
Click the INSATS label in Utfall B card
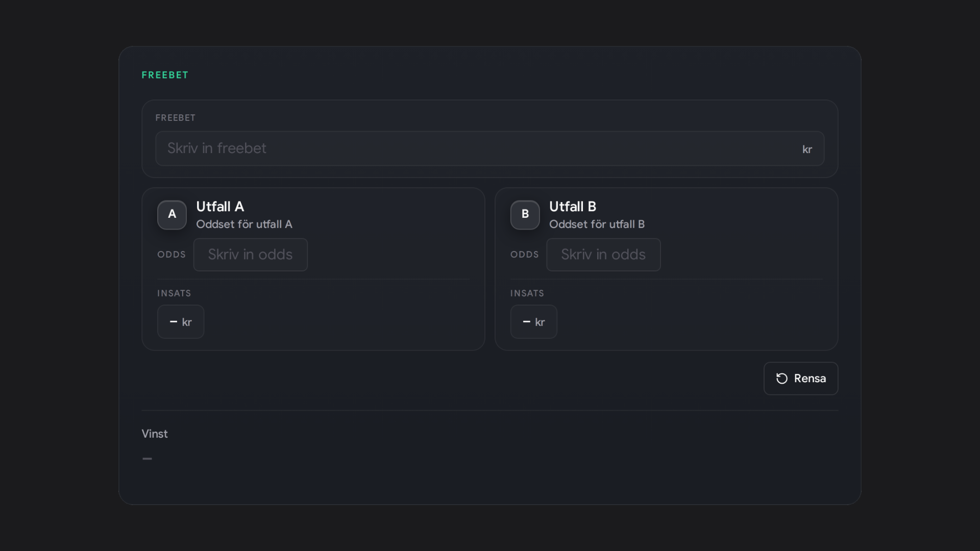pyautogui.click(x=527, y=293)
